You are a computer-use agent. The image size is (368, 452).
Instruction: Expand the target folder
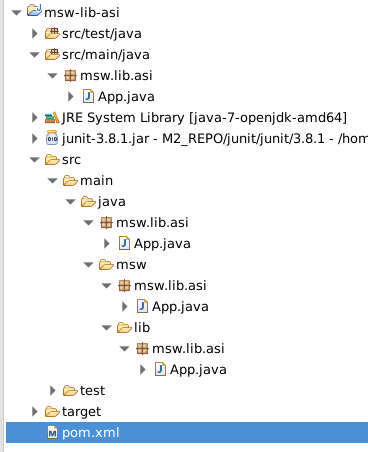(x=34, y=412)
